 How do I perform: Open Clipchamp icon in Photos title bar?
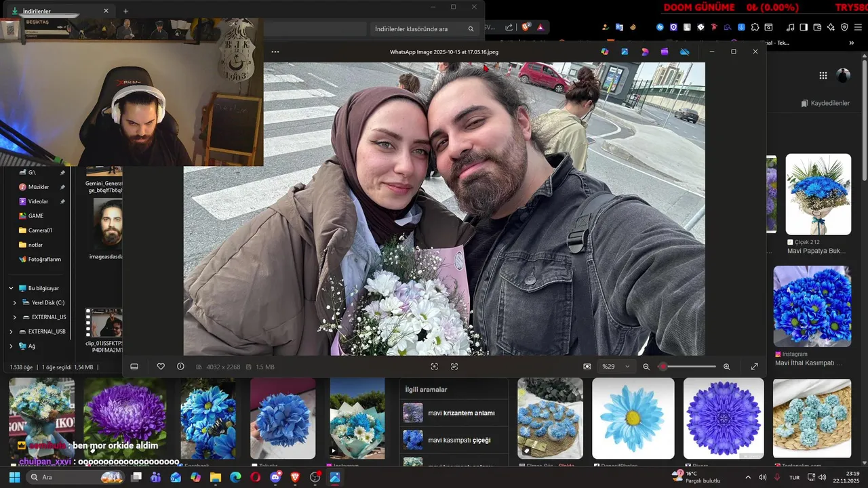coord(665,52)
